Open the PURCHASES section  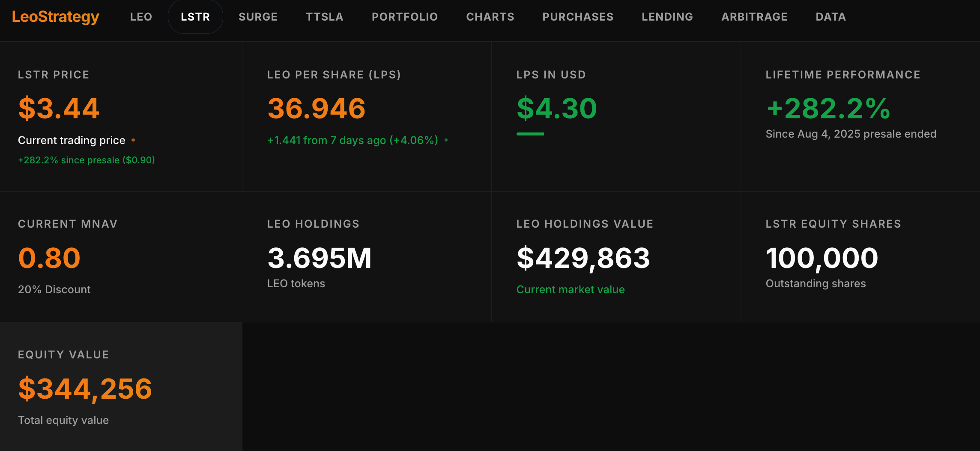pyautogui.click(x=578, y=17)
